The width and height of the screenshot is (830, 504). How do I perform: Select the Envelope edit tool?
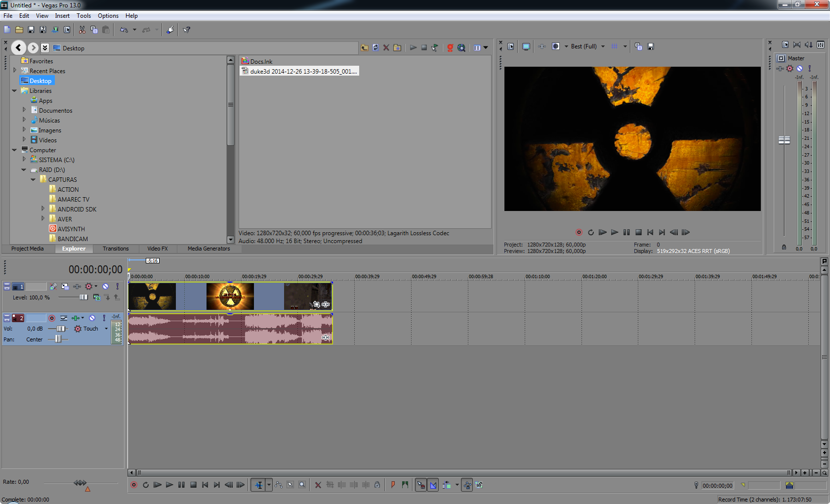coord(279,485)
